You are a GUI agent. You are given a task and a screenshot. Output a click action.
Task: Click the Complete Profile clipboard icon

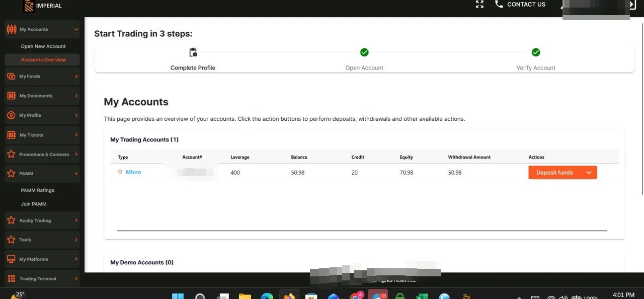tap(193, 52)
